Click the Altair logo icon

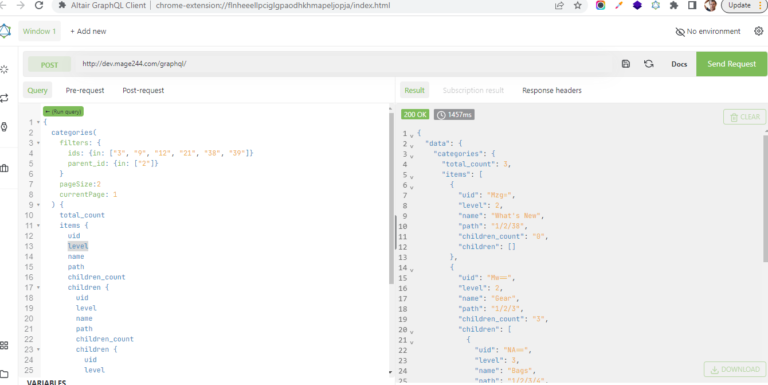5,31
